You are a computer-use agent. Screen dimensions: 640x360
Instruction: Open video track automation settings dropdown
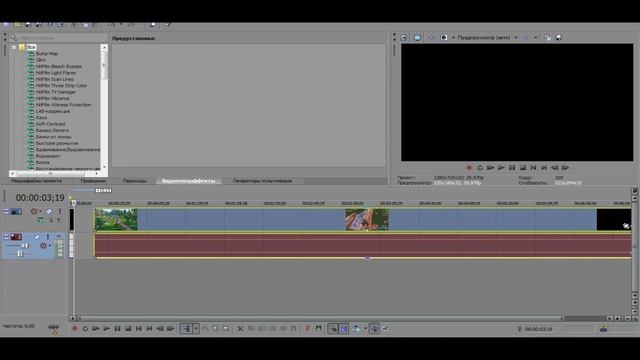[40, 211]
